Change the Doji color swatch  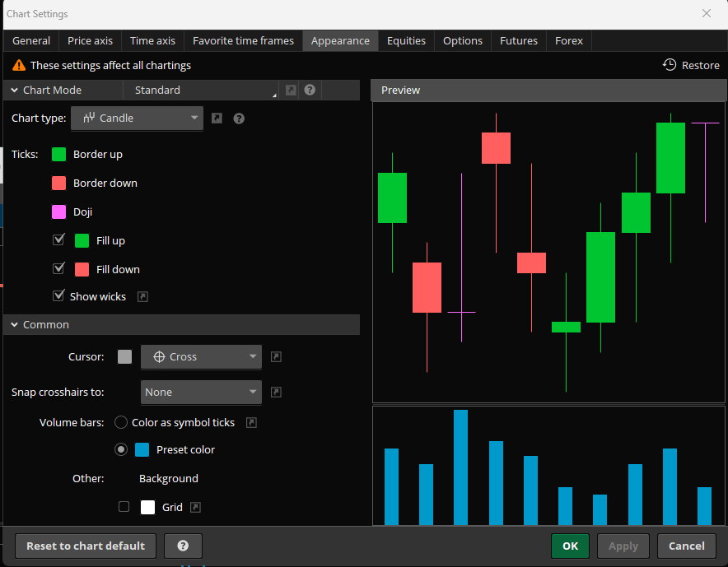pyautogui.click(x=59, y=212)
